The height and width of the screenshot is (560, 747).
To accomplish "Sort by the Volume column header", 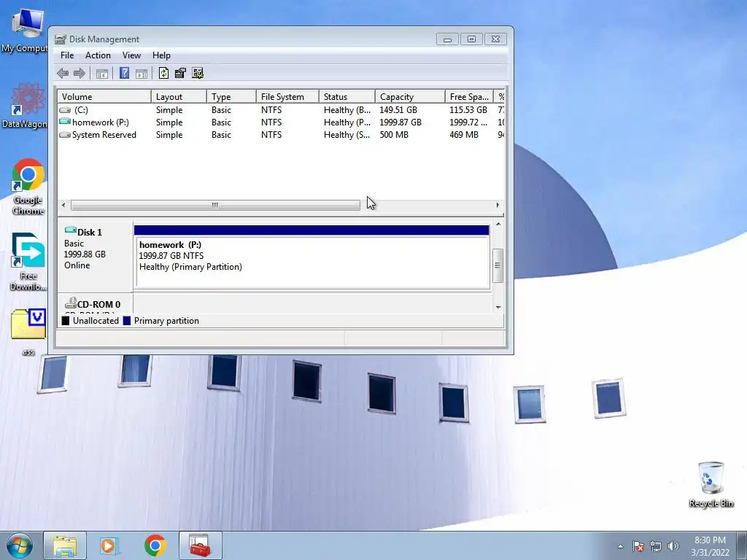I will (104, 97).
